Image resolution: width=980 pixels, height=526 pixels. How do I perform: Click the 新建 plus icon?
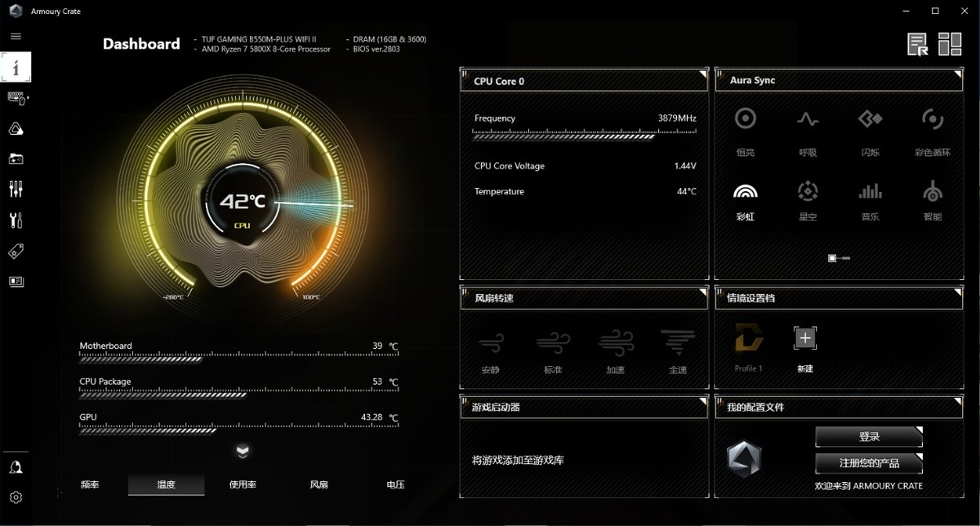805,338
